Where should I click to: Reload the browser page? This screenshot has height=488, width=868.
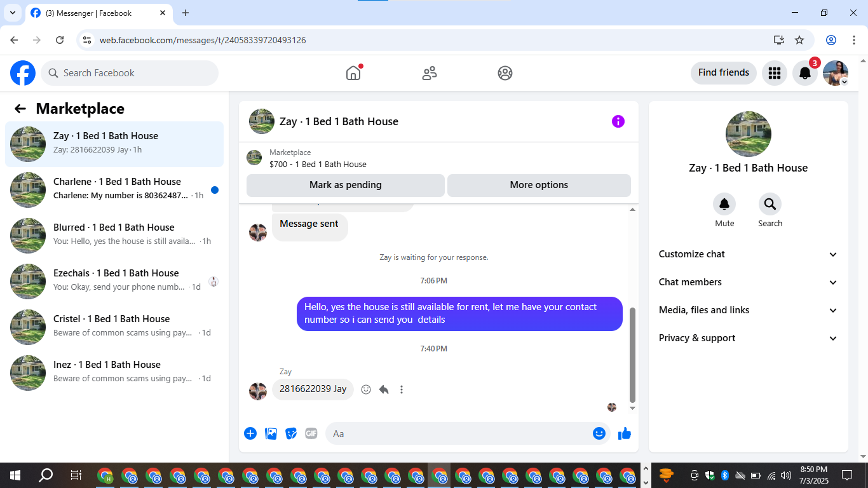(x=60, y=40)
